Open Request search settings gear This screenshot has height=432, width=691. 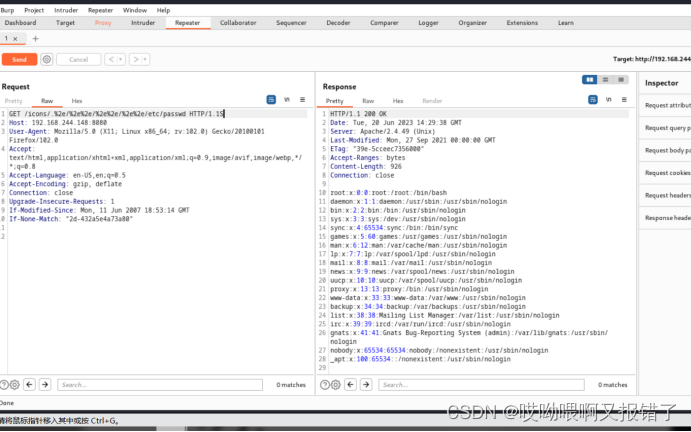[14, 385]
